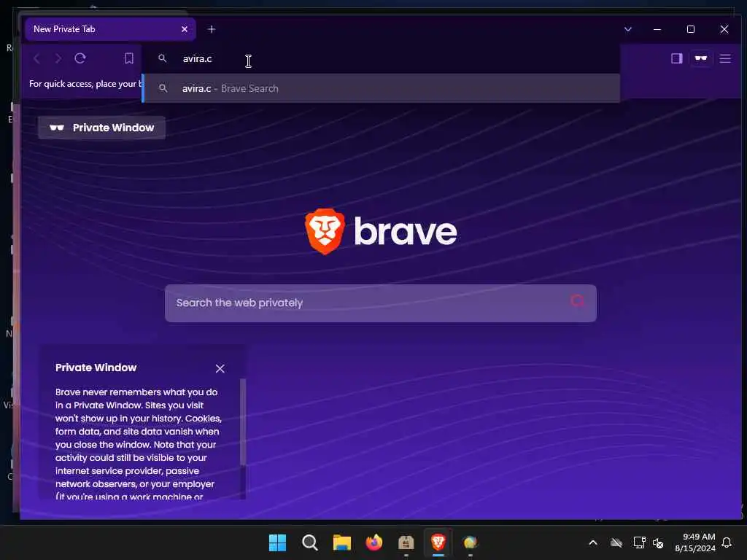Open the Windows Start menu

277,542
